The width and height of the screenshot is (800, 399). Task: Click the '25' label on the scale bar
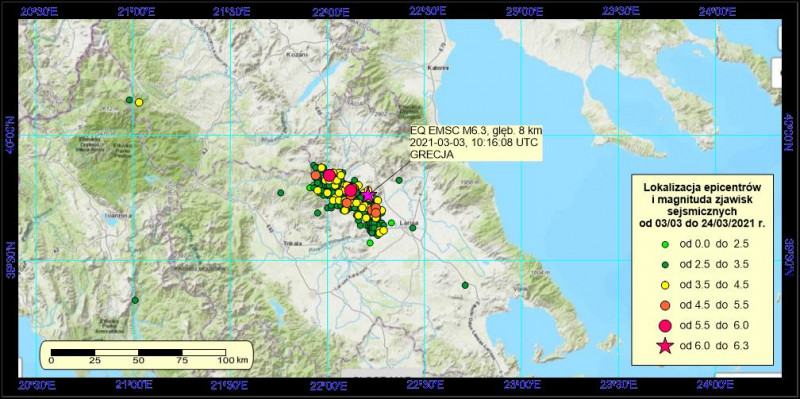pos(95,361)
